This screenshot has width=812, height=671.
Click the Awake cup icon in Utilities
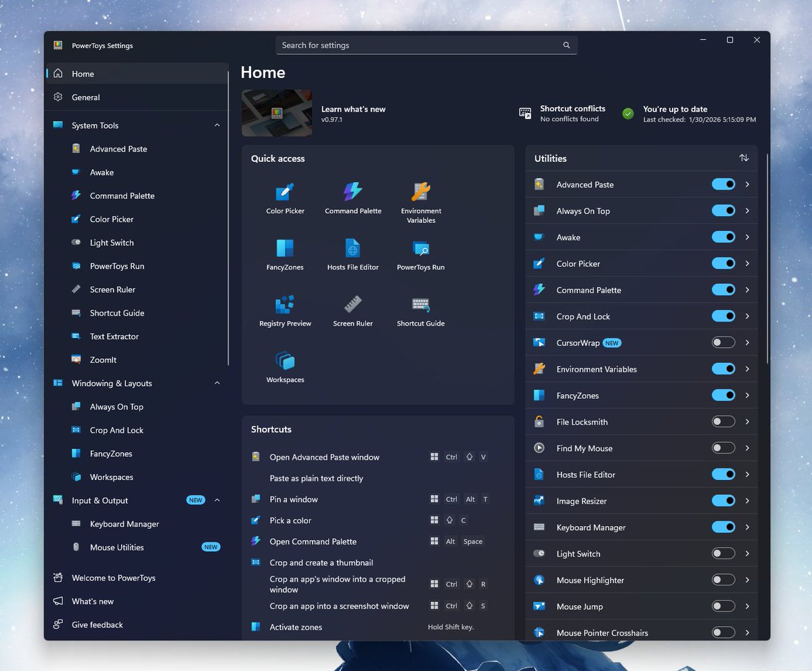[539, 237]
